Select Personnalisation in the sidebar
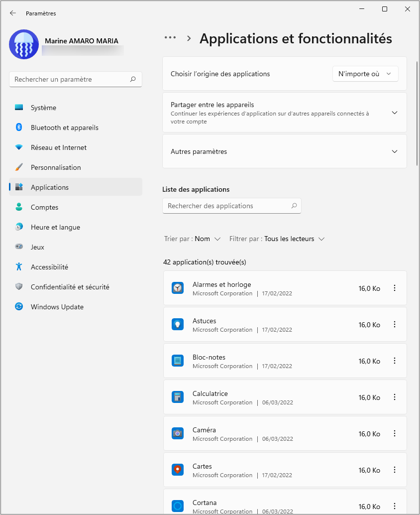Screen dimensions: 420x515 (x=76, y=167)
